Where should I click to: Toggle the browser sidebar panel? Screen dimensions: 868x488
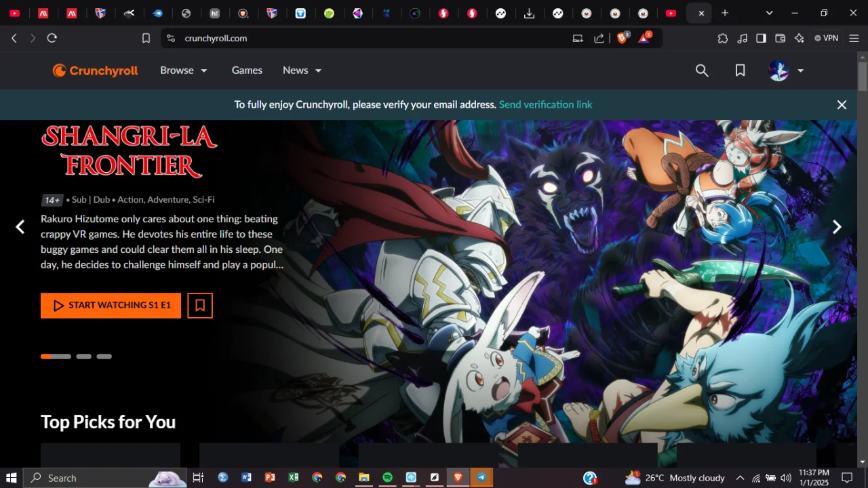pyautogui.click(x=762, y=39)
